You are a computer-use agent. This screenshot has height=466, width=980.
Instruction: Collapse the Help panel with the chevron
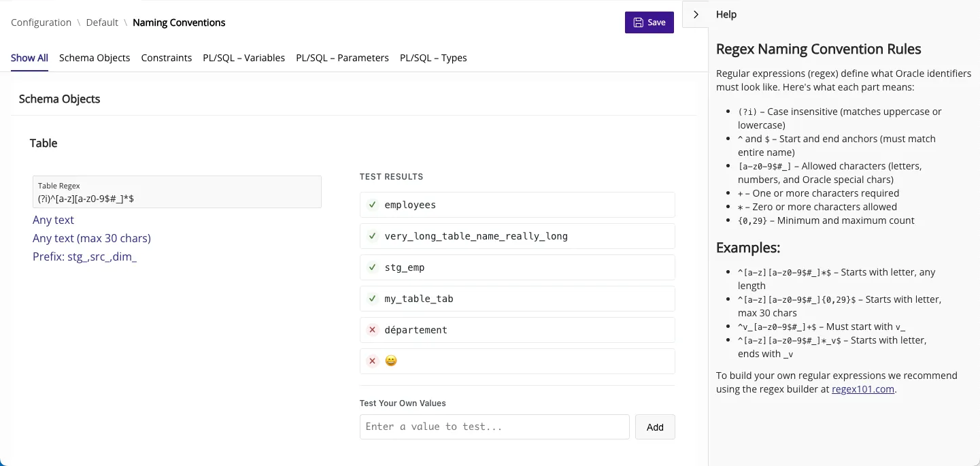click(695, 14)
